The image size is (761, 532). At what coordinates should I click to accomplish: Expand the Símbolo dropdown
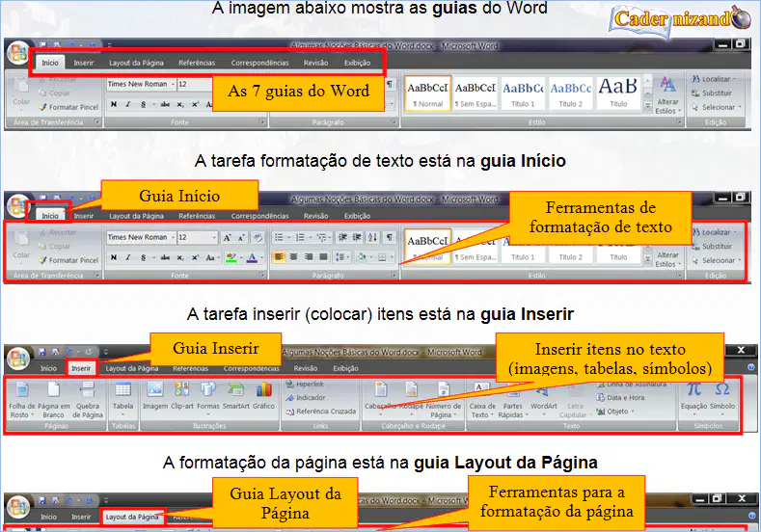(x=722, y=399)
